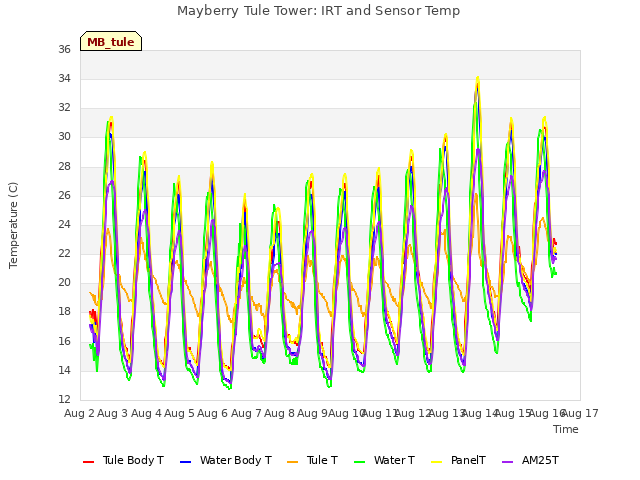Click the highest yellow PanelT peak above 34
The width and height of the screenshot is (640, 480).
point(478,78)
